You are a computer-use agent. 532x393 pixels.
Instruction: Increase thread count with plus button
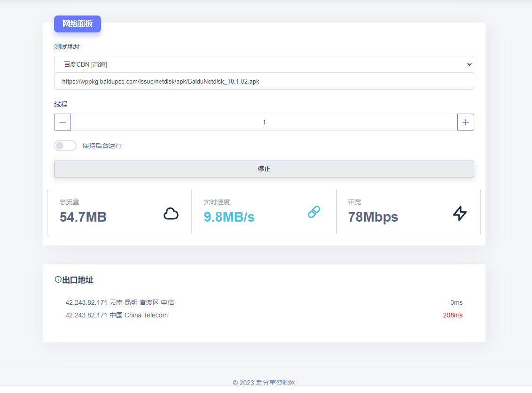pos(465,122)
